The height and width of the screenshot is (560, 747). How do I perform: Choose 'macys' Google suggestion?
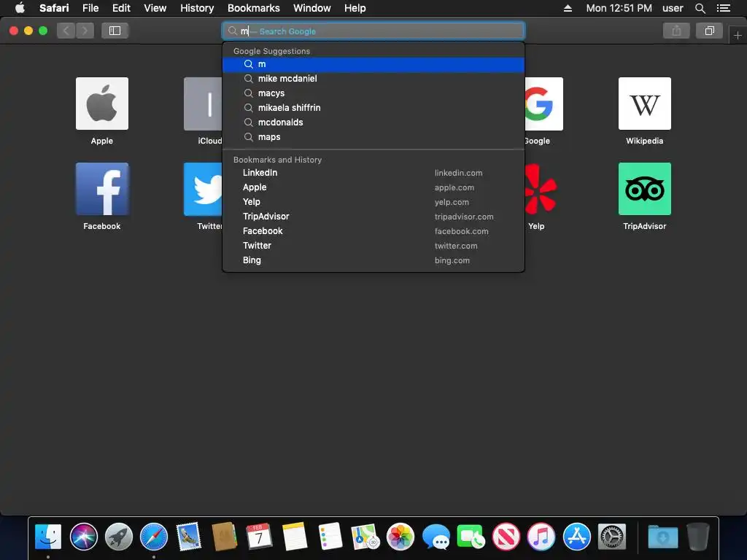[x=373, y=93]
